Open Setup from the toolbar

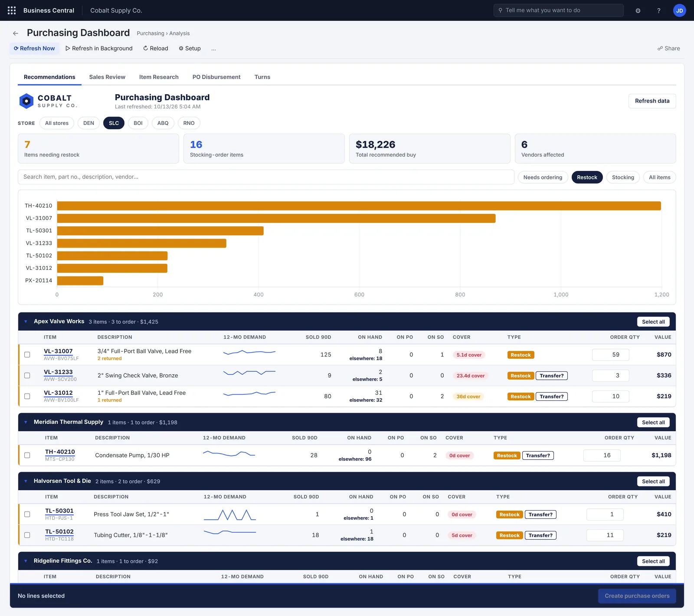click(x=190, y=49)
